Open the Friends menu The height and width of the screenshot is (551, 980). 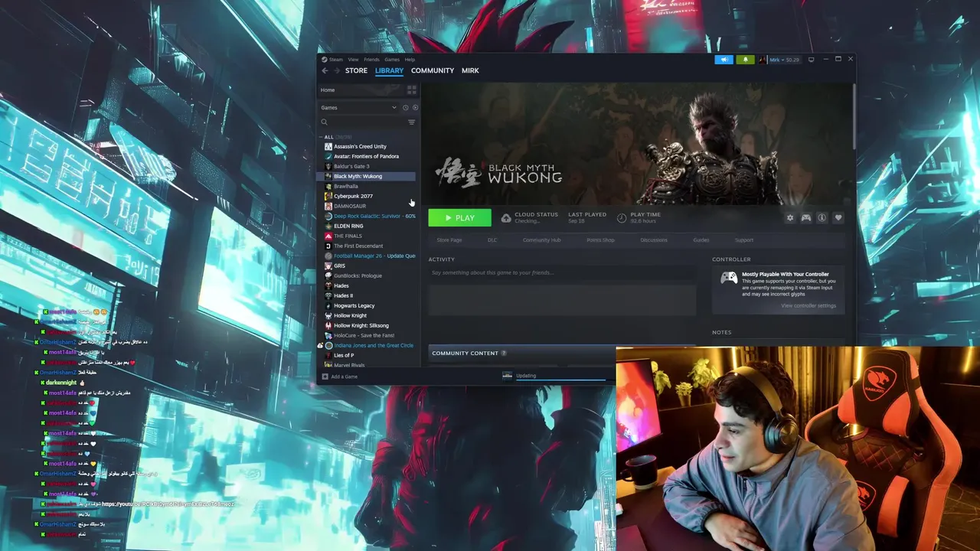371,59
